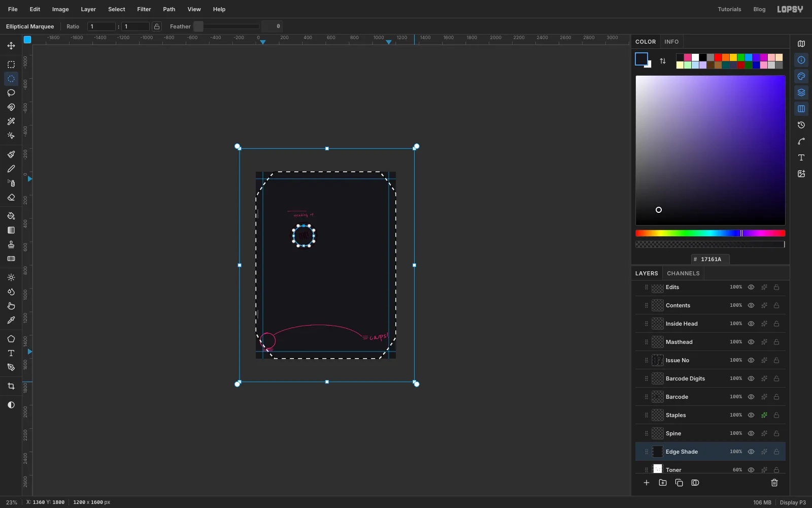Toggle the ratio lock icon

157,26
